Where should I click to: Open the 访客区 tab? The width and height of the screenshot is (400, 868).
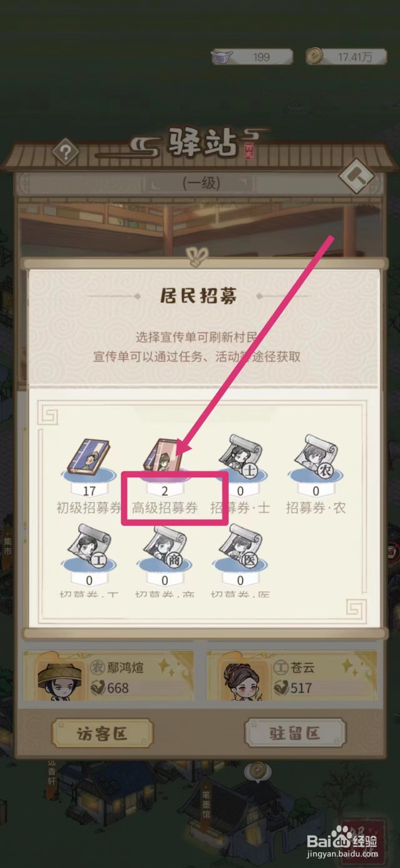tap(102, 733)
